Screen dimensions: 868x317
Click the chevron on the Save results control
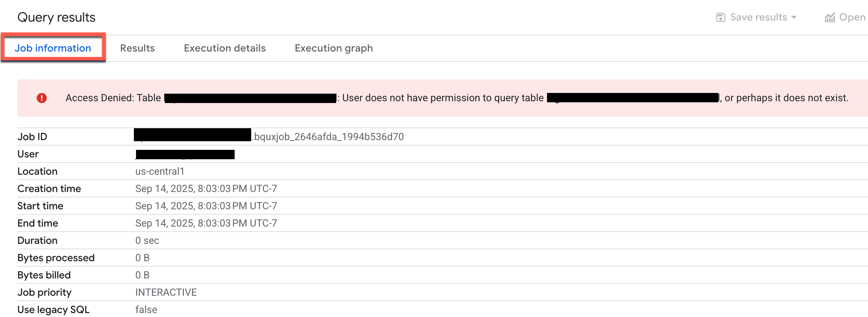(794, 17)
